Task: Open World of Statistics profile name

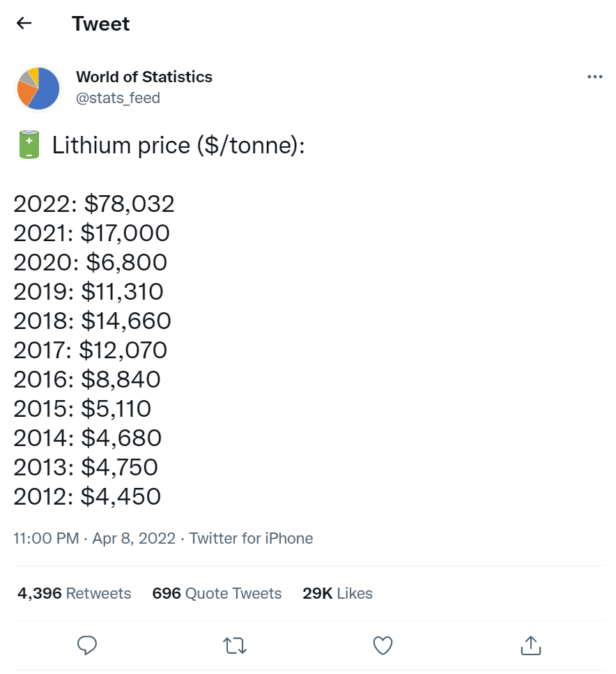Action: 144,77
